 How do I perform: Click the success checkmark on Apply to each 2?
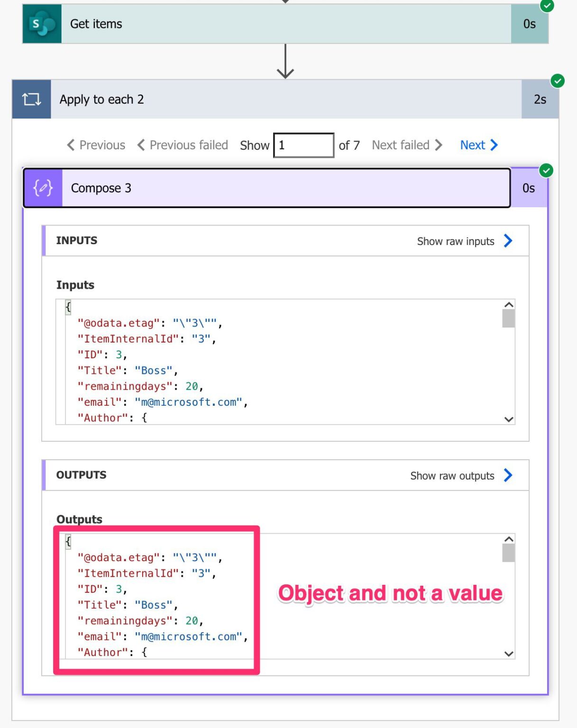point(558,82)
